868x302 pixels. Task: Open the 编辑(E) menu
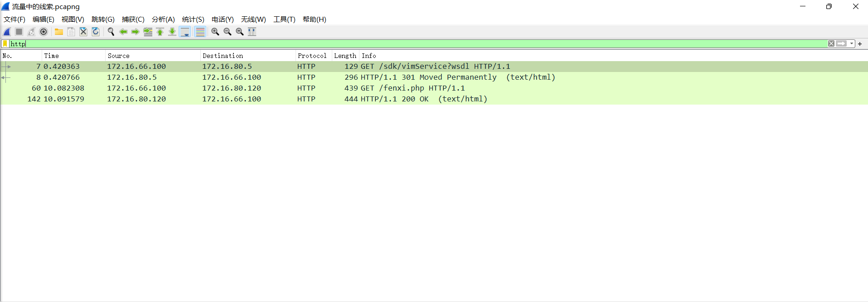(44, 19)
